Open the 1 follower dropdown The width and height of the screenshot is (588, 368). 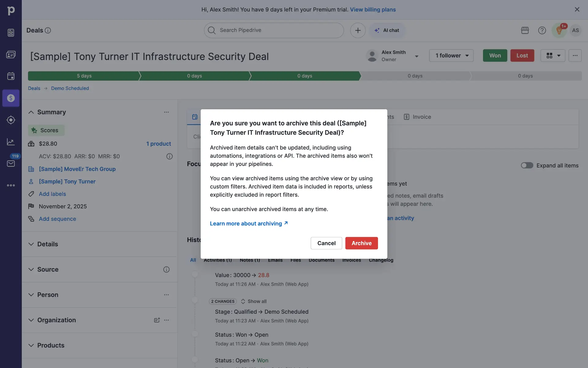pos(451,56)
